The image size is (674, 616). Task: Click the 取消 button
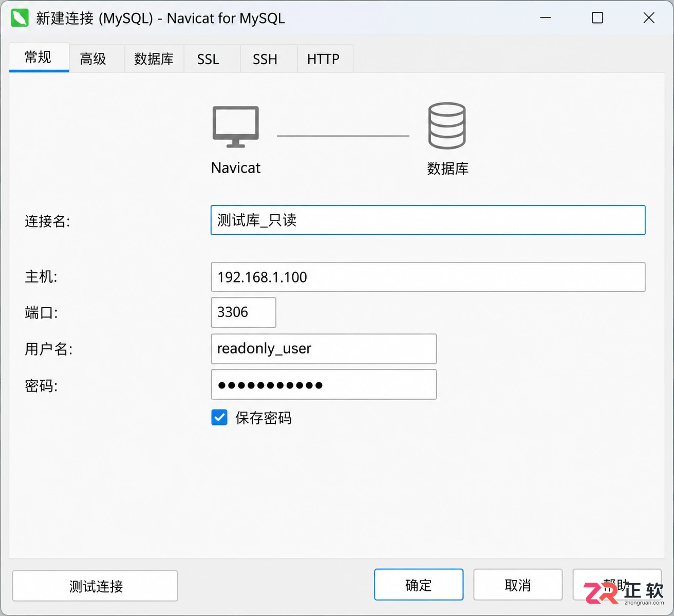(x=518, y=585)
